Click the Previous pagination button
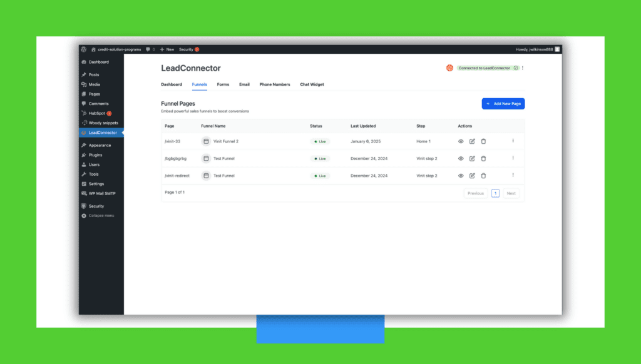641x364 pixels. click(x=476, y=193)
